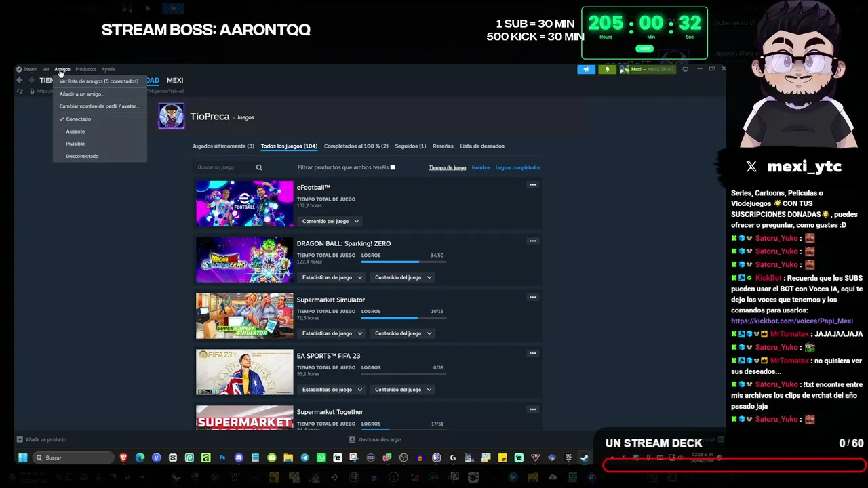Launch Brave browser from the taskbar
868x488 pixels.
123,457
